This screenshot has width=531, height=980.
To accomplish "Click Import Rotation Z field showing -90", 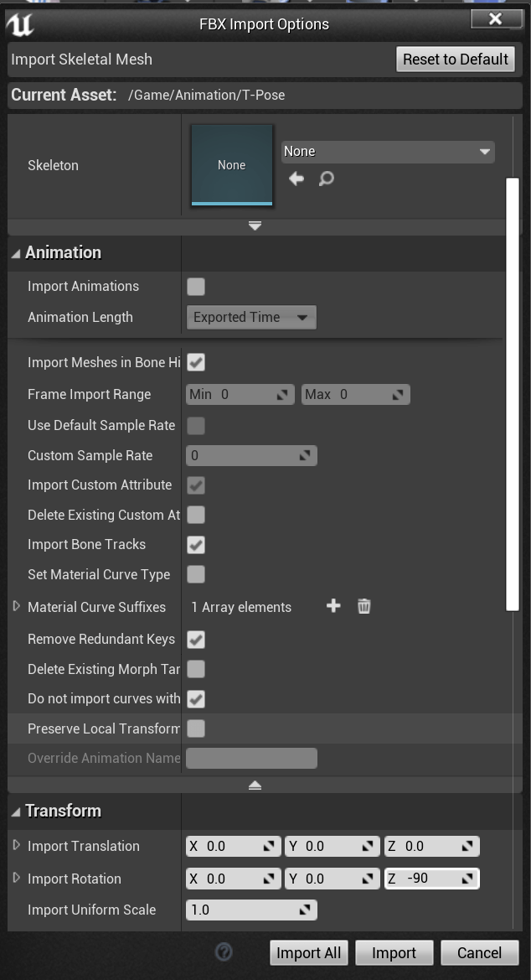I will (431, 878).
